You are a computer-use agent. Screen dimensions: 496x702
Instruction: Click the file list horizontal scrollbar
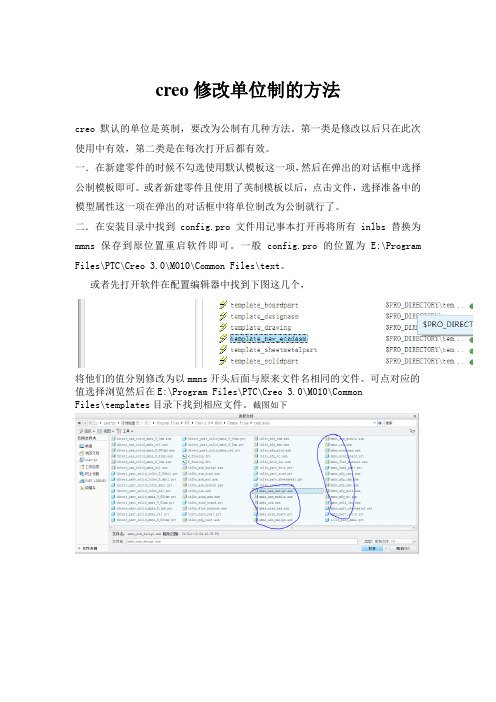click(262, 528)
